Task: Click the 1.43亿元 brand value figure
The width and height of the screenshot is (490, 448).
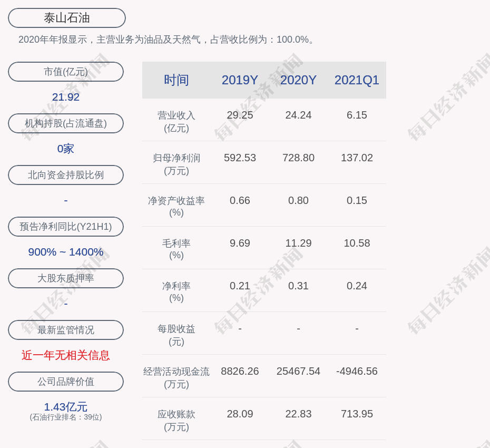Action: pyautogui.click(x=66, y=407)
